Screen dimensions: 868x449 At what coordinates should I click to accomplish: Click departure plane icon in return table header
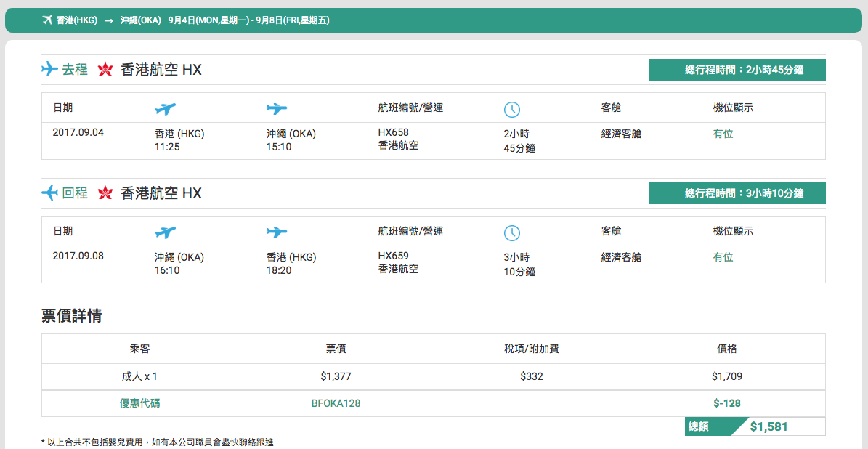(x=165, y=232)
